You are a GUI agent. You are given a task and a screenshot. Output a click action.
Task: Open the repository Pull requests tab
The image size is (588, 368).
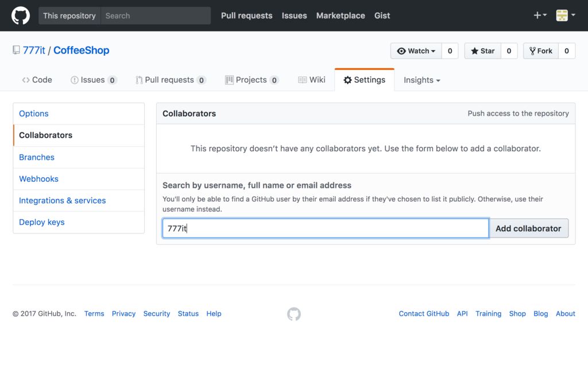click(x=171, y=80)
